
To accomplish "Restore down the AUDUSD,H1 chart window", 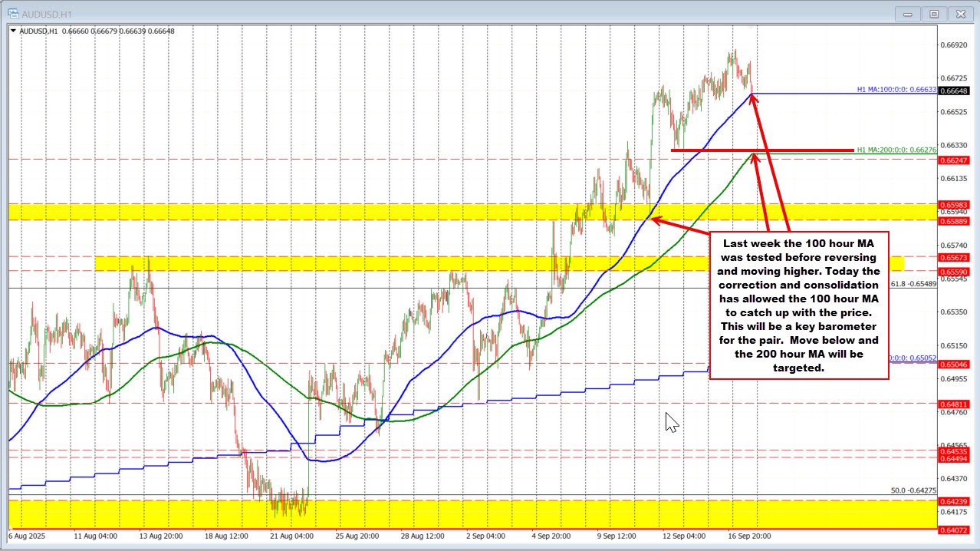I will 933,13.
